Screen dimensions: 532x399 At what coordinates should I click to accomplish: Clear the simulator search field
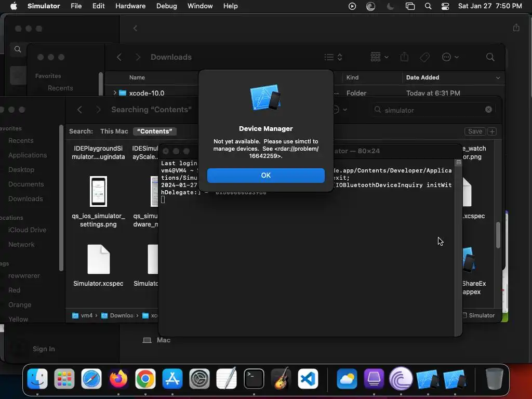tap(488, 109)
